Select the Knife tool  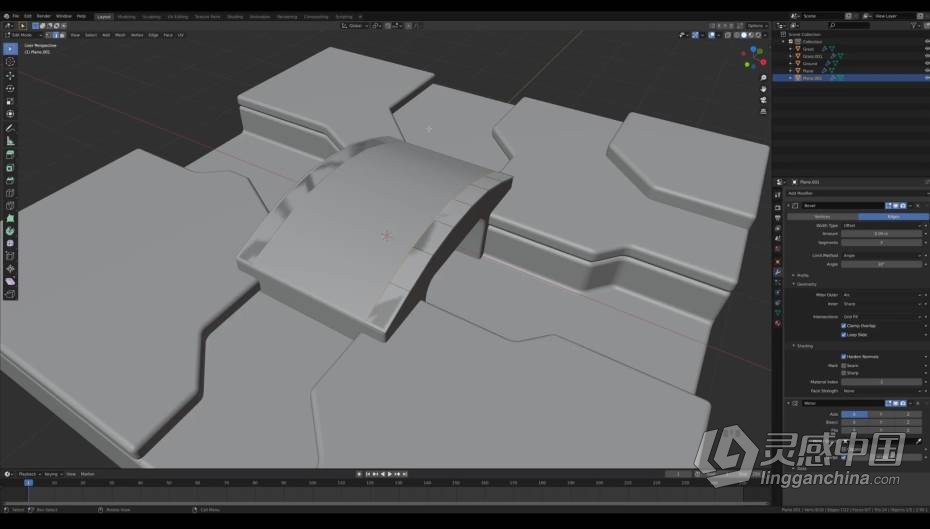pyautogui.click(x=10, y=206)
